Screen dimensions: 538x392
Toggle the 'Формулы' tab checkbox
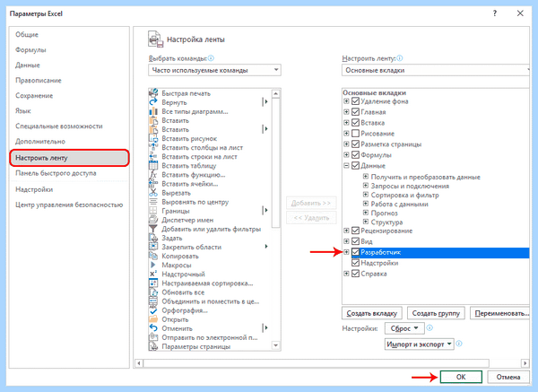tap(355, 155)
